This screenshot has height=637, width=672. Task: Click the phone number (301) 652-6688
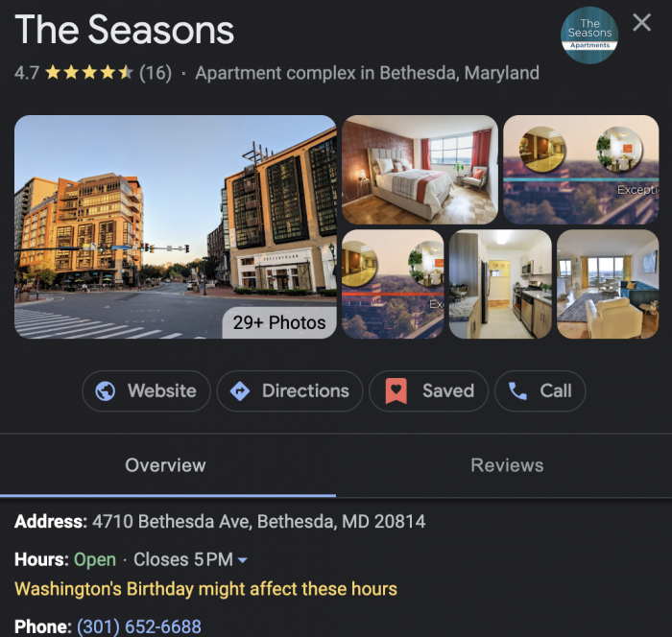tap(139, 626)
